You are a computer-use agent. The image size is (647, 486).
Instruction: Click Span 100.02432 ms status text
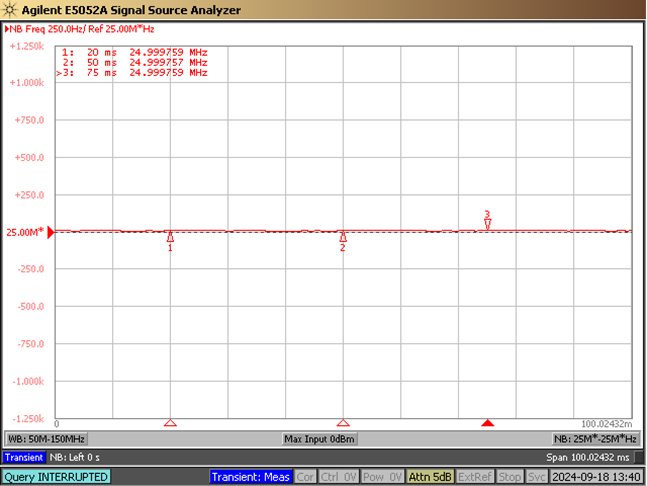click(588, 457)
